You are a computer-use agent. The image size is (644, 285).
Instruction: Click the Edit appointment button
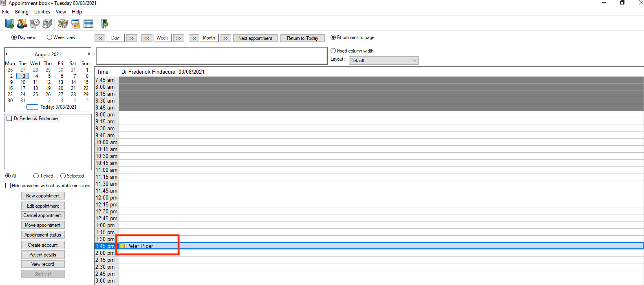[43, 206]
